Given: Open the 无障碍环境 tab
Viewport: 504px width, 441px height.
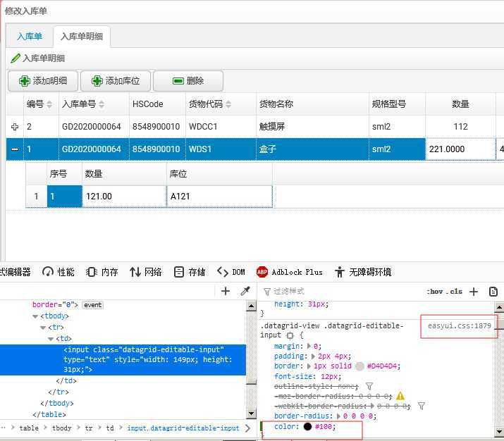Looking at the screenshot, I should coord(363,272).
